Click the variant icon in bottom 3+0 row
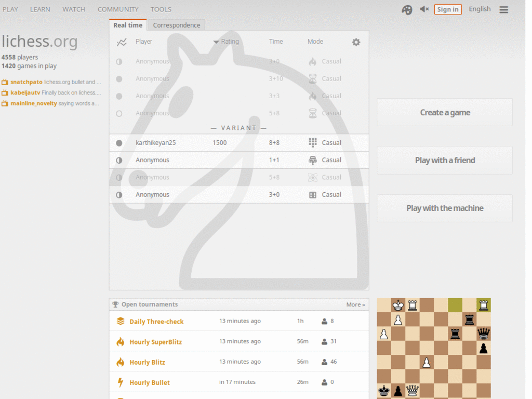 [x=312, y=195]
